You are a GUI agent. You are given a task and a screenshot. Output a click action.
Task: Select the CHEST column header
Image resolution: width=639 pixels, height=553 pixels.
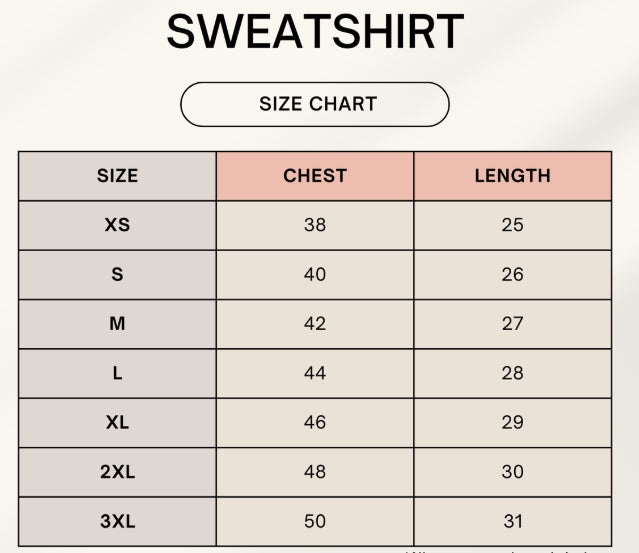point(315,176)
